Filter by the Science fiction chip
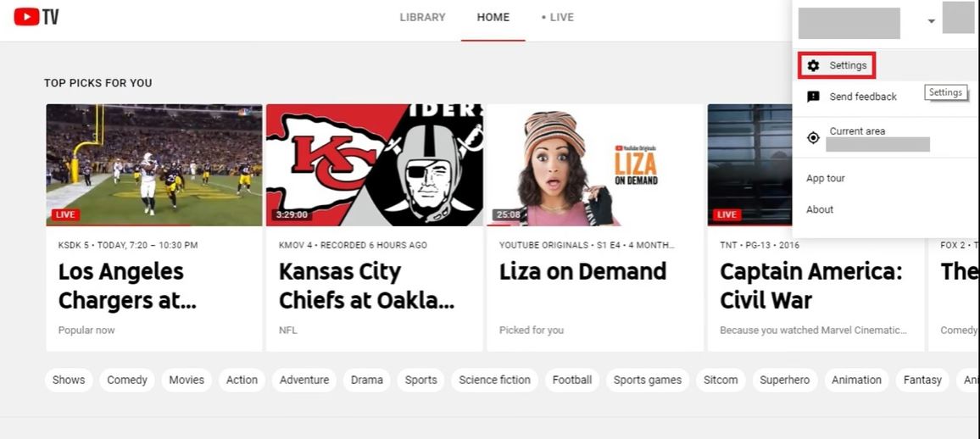Image resolution: width=980 pixels, height=439 pixels. point(494,381)
